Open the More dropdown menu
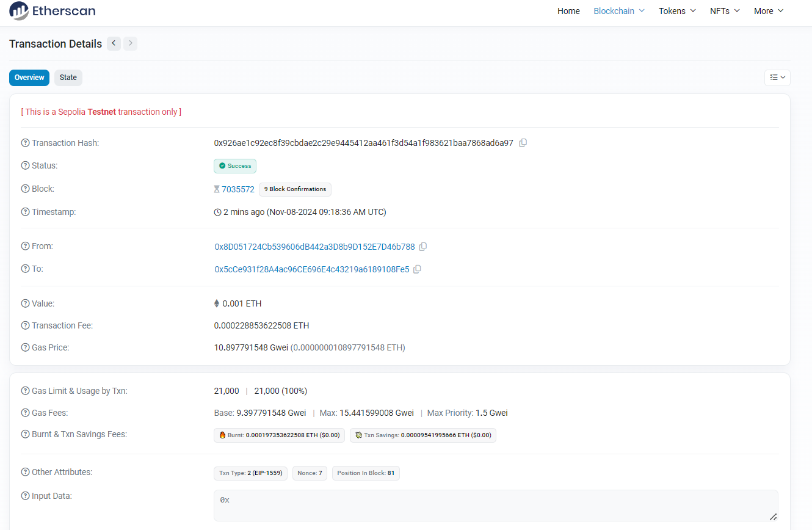 [x=769, y=11]
